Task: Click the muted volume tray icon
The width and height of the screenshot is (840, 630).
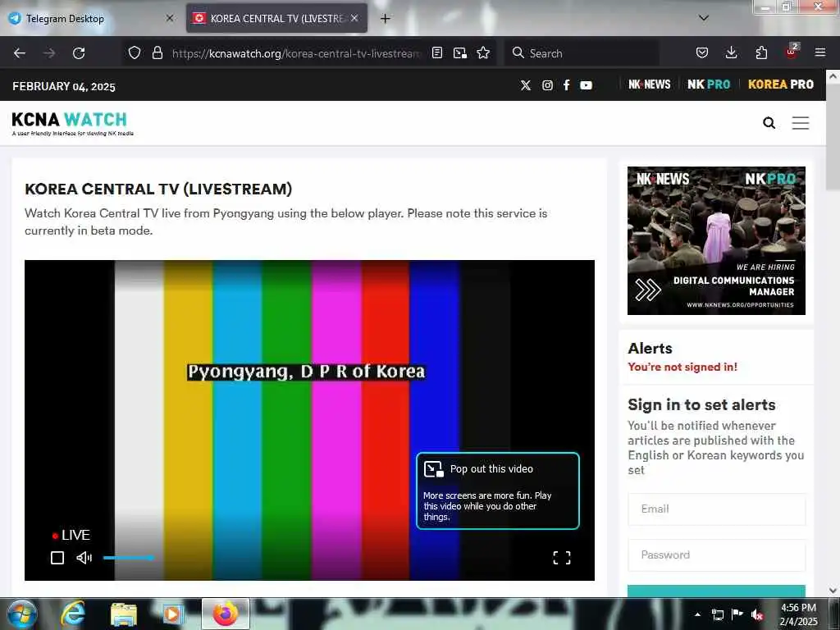Action: point(757,614)
